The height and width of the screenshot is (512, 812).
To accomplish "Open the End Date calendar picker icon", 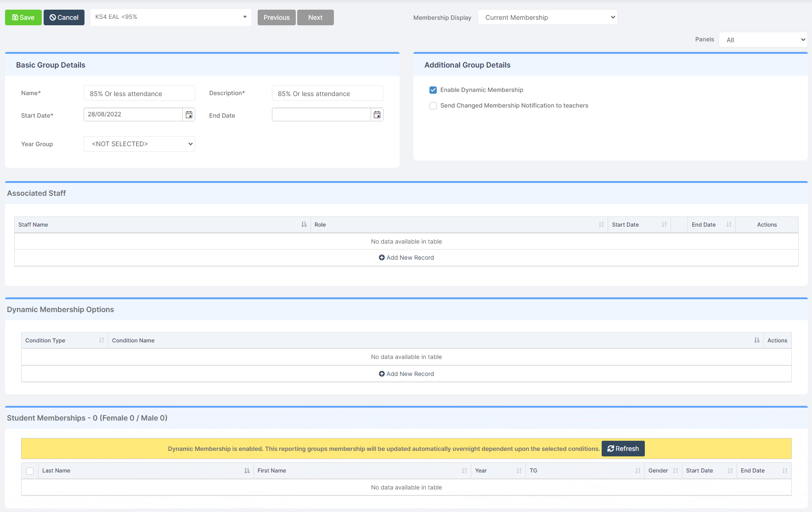I will click(377, 114).
